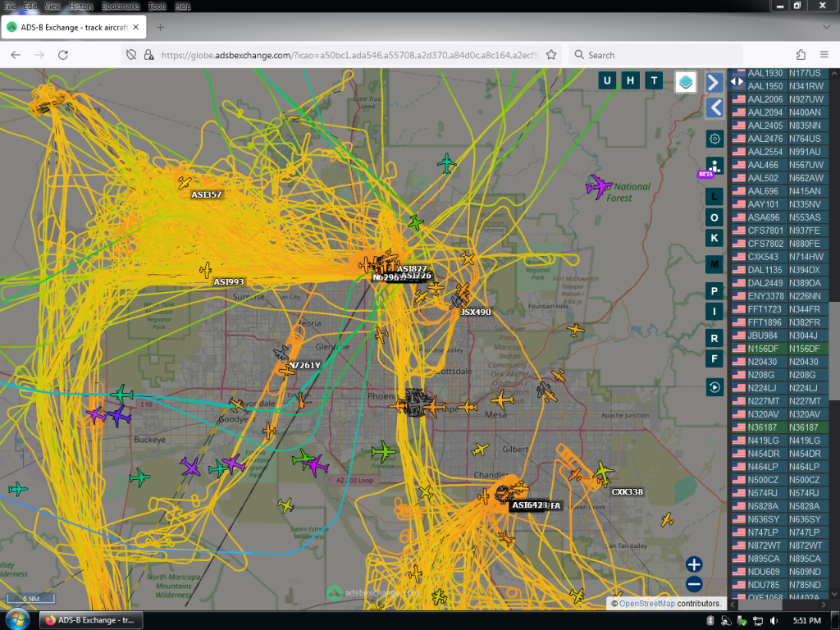
Task: Select NDU609 N609ND row
Action: tap(780, 572)
